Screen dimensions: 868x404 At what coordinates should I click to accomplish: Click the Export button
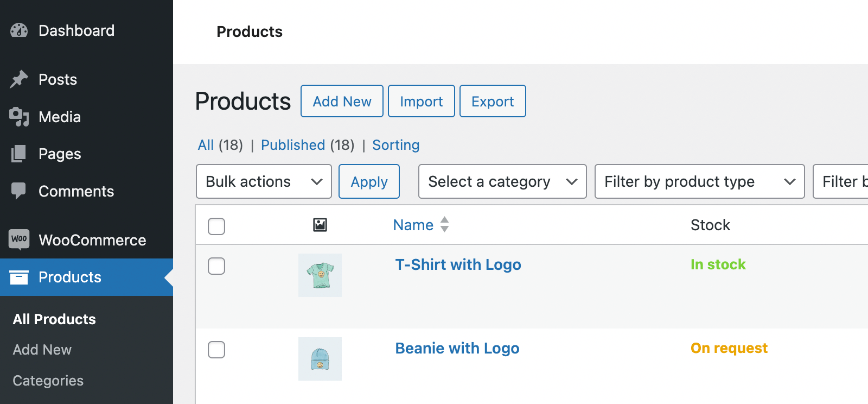(493, 101)
